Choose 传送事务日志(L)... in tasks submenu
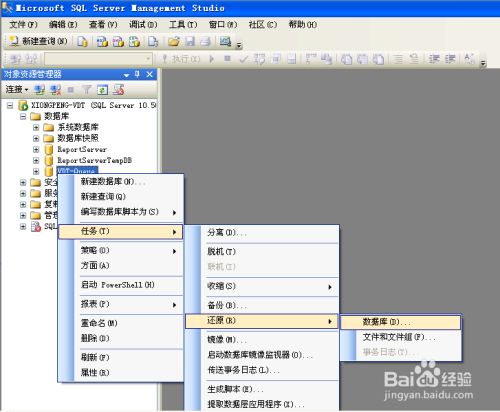This screenshot has width=500, height=412. point(262,370)
